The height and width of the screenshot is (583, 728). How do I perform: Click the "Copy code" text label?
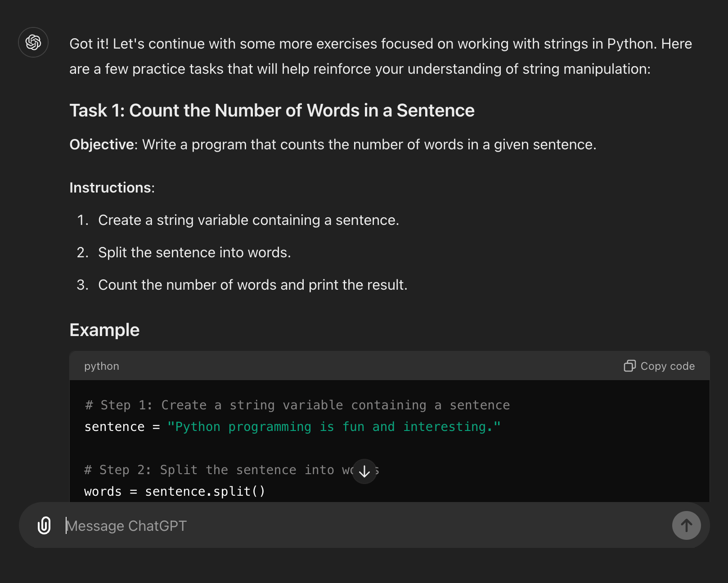click(x=667, y=366)
